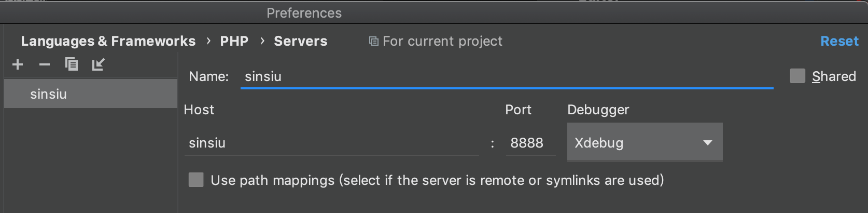Click the For current project icon

[373, 41]
